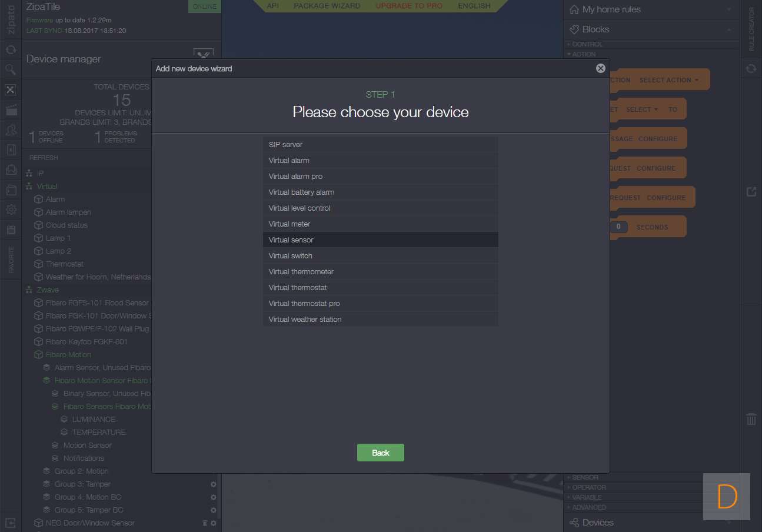Collapse the Virtual network tree node
Screen dimensions: 762x532
click(42, 187)
